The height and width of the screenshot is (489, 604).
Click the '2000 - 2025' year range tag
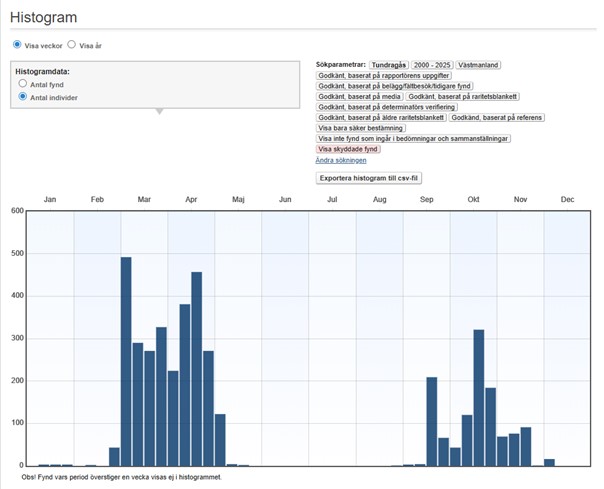[432, 65]
